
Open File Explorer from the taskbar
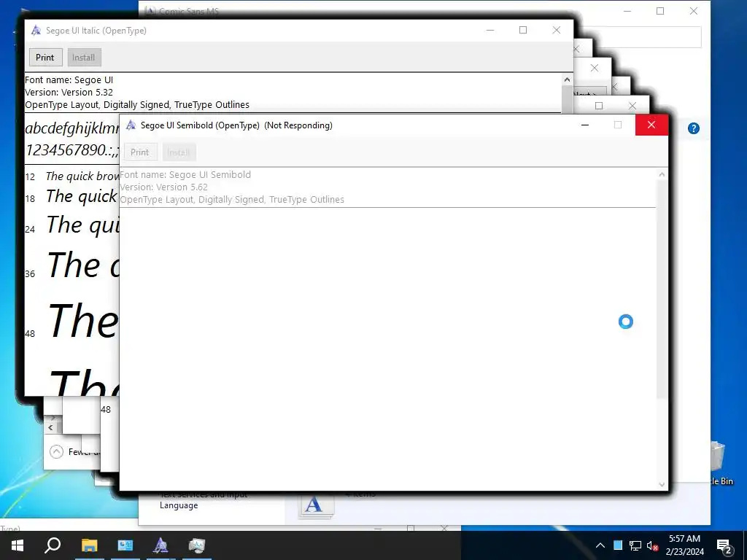point(89,545)
